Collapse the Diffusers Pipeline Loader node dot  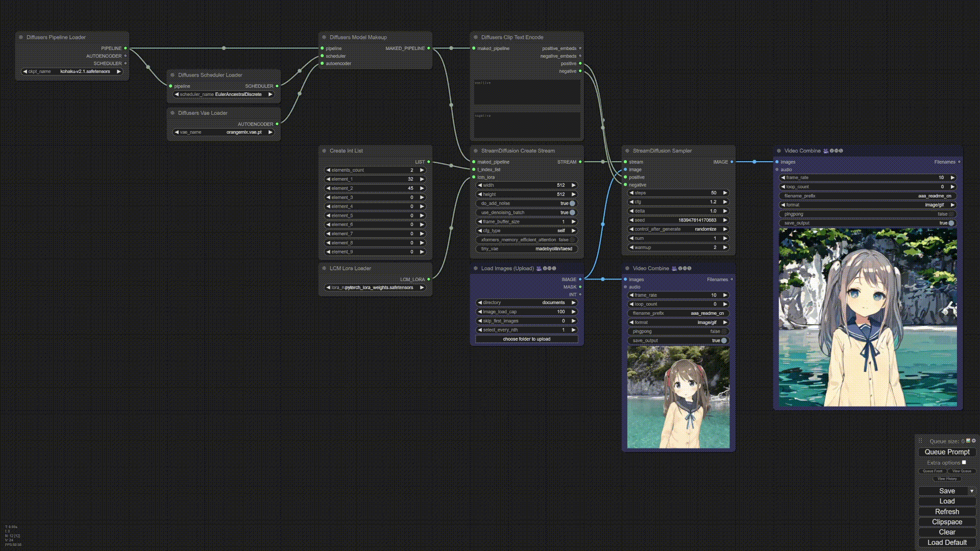click(x=21, y=37)
